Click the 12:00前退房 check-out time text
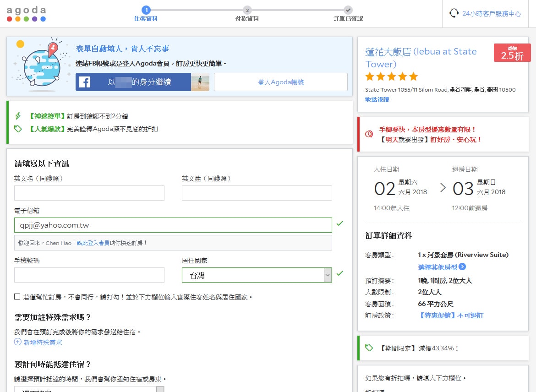Viewport: 536px width, 392px height. click(470, 208)
